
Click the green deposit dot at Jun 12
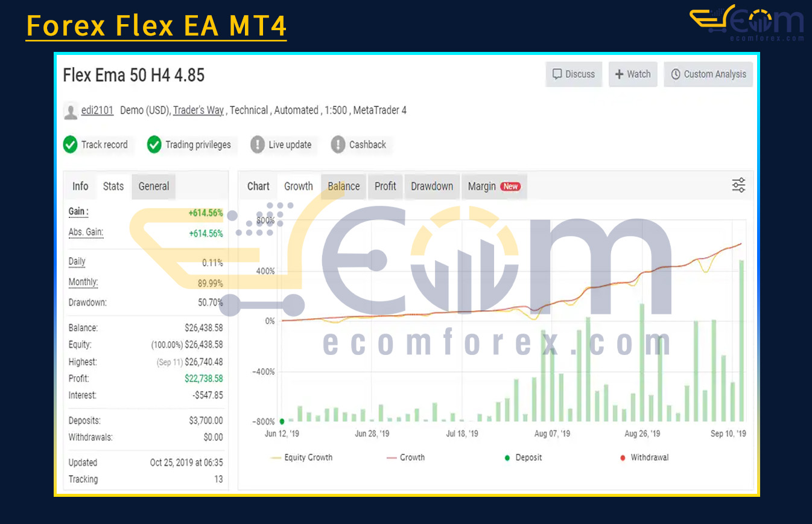[x=282, y=421]
